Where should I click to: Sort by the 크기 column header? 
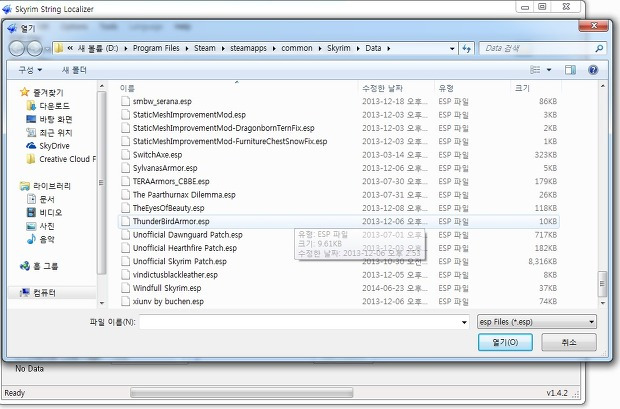pos(535,88)
